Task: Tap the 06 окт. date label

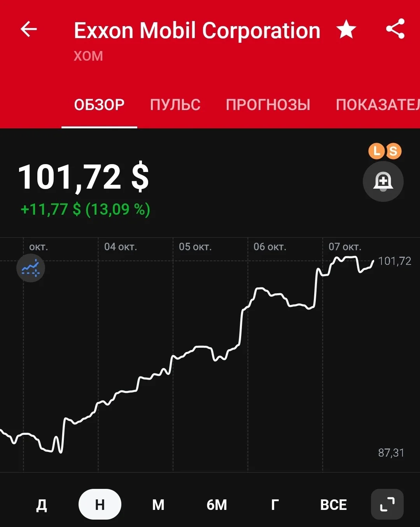Action: pos(270,247)
